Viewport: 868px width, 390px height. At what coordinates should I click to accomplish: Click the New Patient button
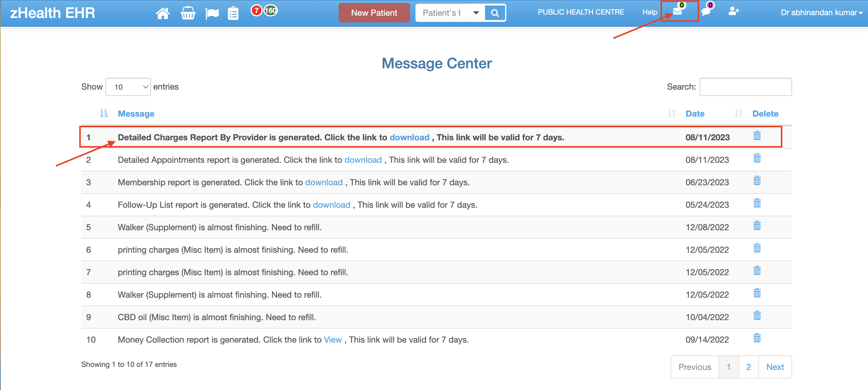click(374, 13)
